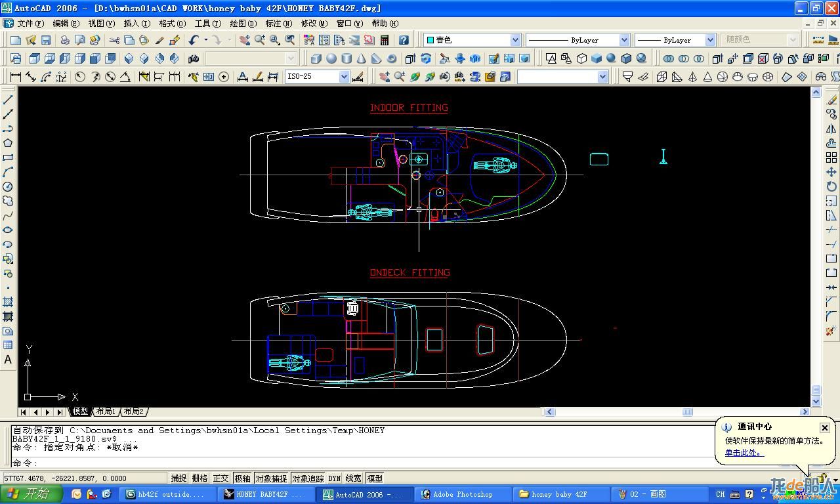Toggle 对象捕捉 (Object Snap)
This screenshot has height=504, width=840.
click(271, 478)
